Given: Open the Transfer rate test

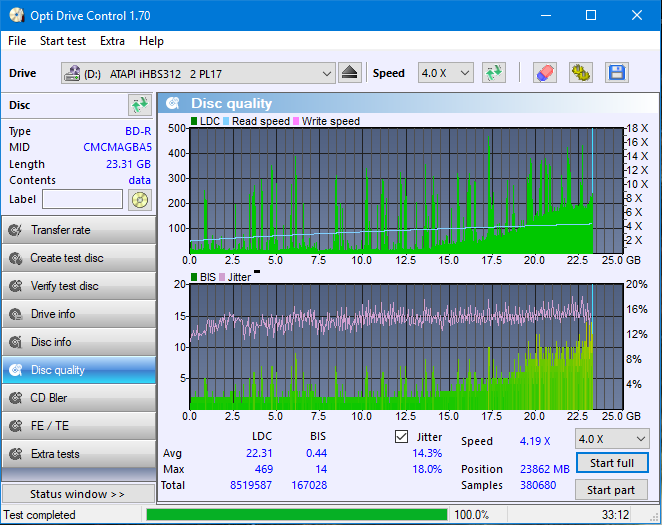Looking at the screenshot, I should pyautogui.click(x=79, y=230).
